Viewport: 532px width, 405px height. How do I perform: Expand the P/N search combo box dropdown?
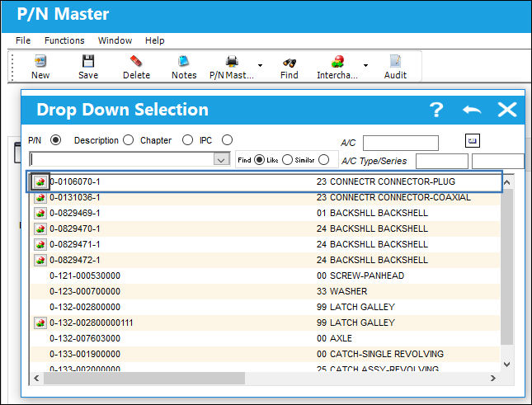click(221, 160)
